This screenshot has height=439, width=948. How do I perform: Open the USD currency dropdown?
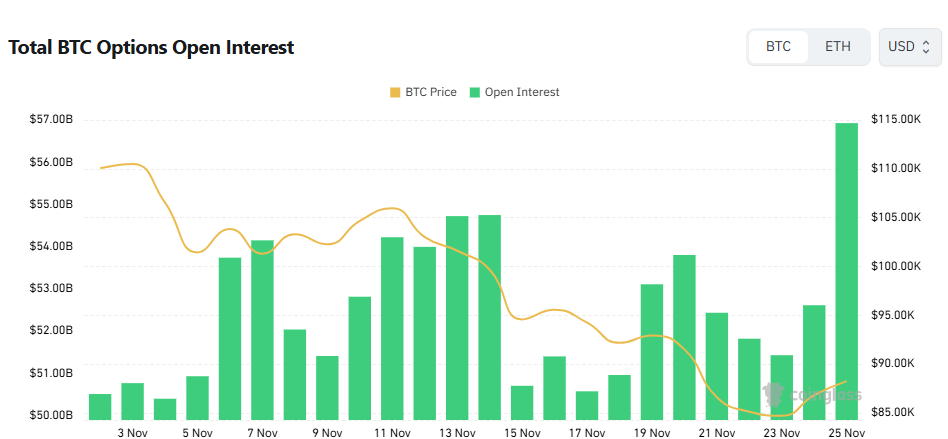(909, 47)
